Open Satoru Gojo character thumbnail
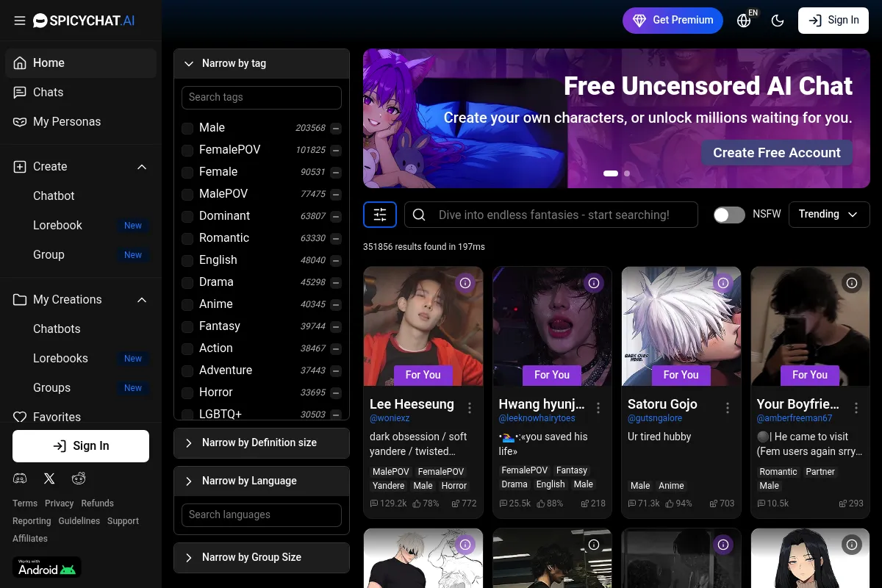 (681, 326)
